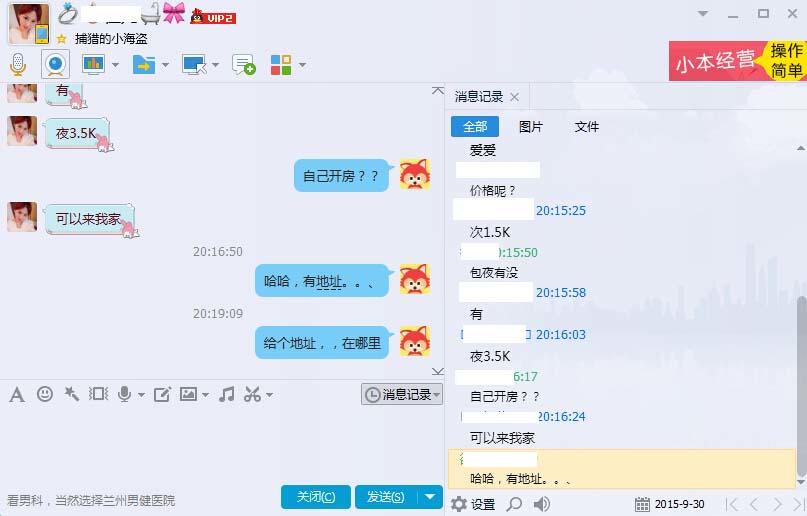The image size is (807, 516).
Task: Toggle the 消息记录 history button
Action: tap(401, 395)
